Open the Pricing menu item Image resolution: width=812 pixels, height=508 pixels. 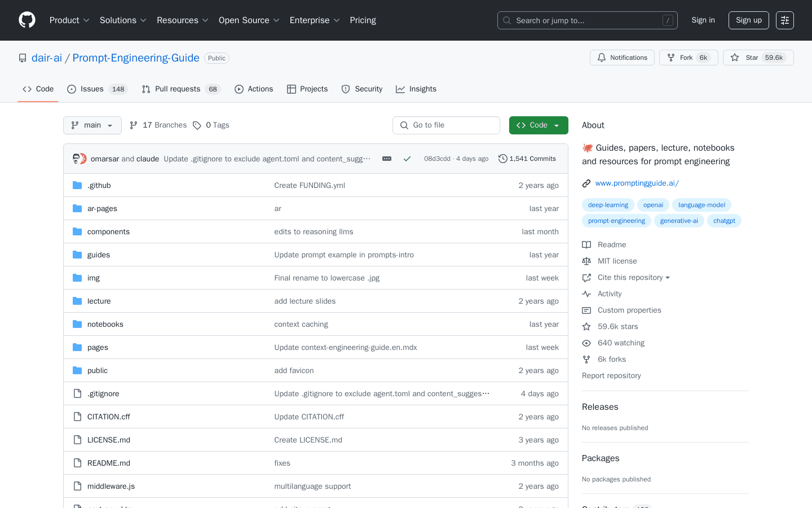[363, 20]
